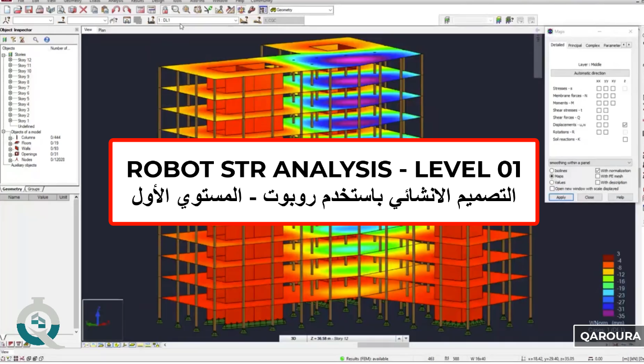Uncheck Displacements z checkbox
644x364 pixels.
pos(625,125)
